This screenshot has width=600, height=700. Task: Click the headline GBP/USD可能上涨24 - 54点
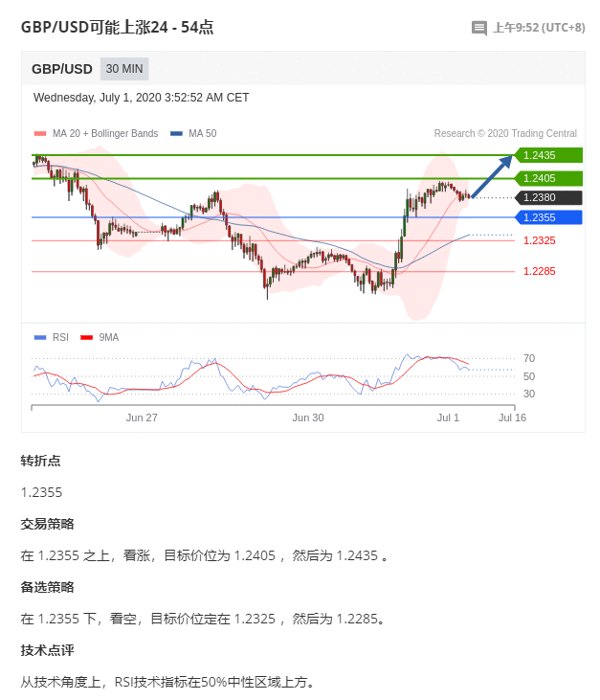pos(118,27)
